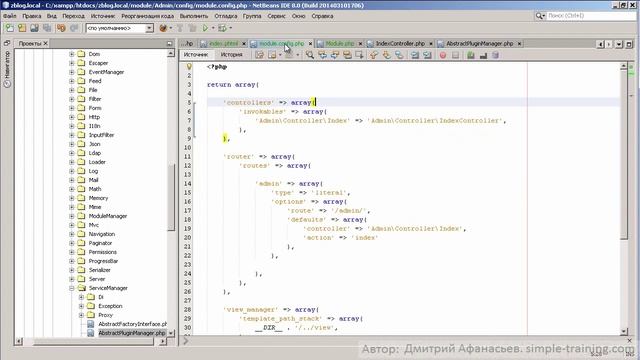640x360 pixels.
Task: Close the AbstractPluginManager.php tab
Action: click(x=519, y=43)
